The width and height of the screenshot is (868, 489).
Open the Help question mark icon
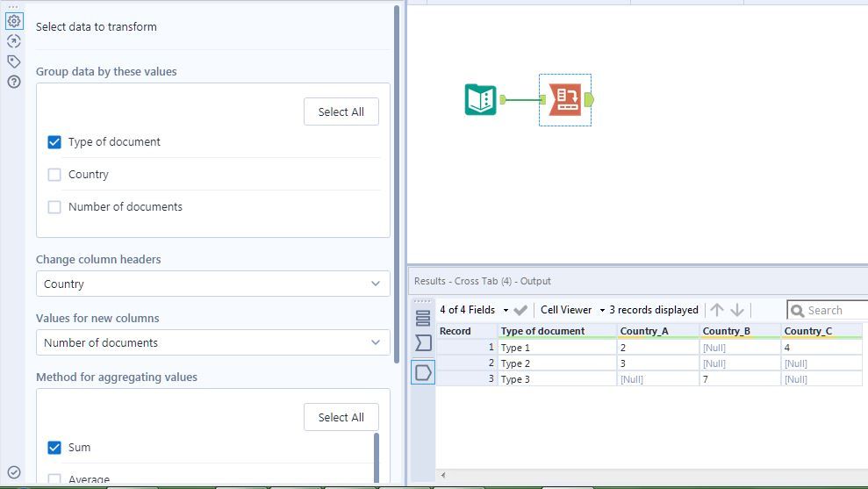pos(14,82)
